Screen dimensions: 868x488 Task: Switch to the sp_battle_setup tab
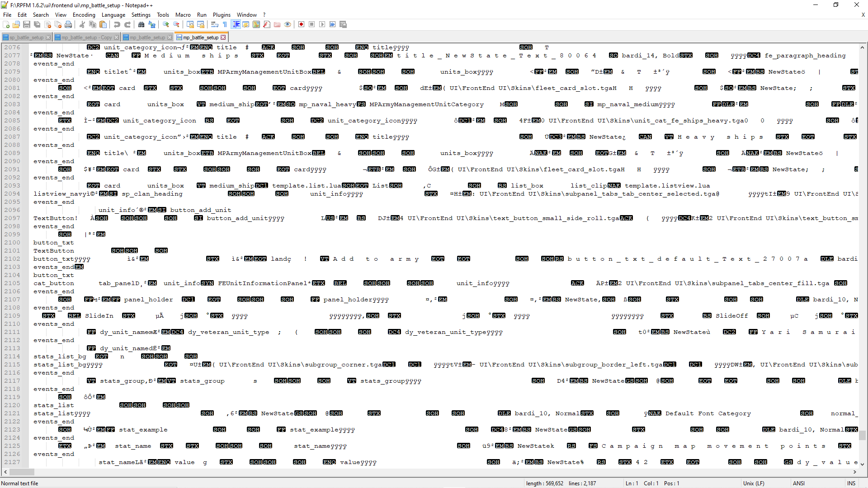click(26, 38)
